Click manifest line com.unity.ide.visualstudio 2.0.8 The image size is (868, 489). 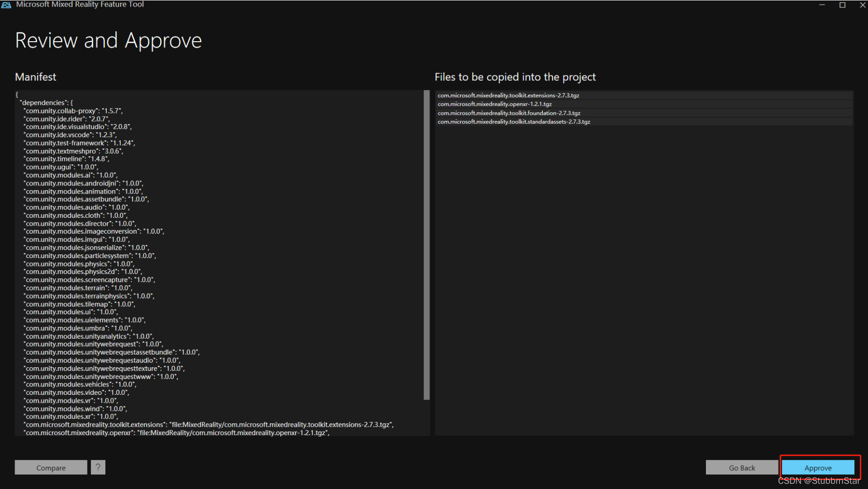pyautogui.click(x=78, y=127)
